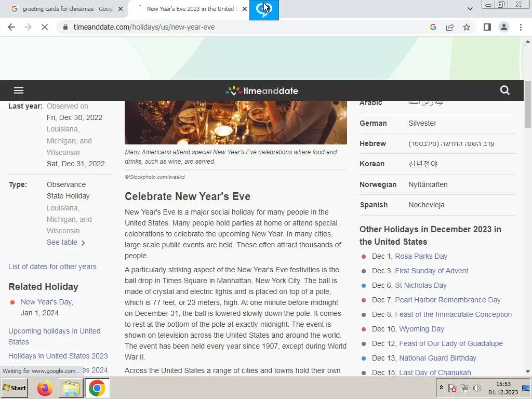Select New Year's Eve 2023 tab
The width and height of the screenshot is (532, 399).
[191, 9]
